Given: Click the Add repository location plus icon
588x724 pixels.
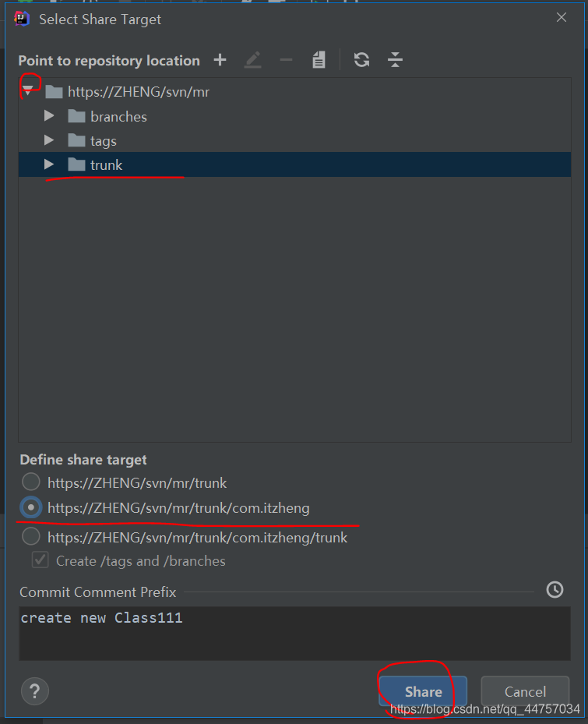Looking at the screenshot, I should (x=220, y=60).
